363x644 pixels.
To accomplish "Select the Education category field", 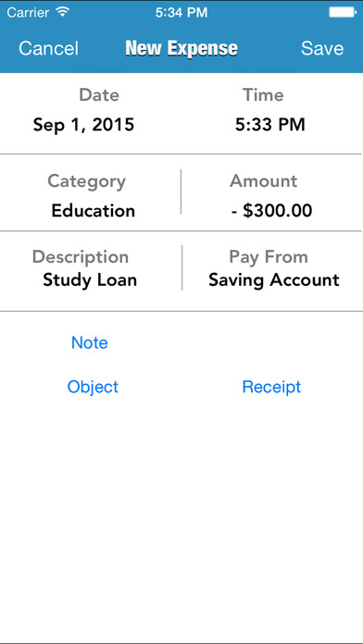I will [x=93, y=211].
